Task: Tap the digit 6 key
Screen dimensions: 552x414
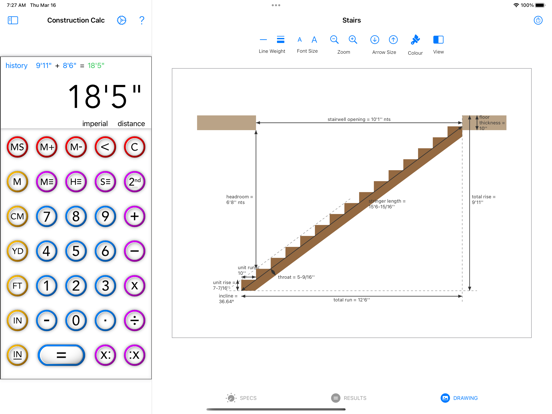Action: [105, 251]
